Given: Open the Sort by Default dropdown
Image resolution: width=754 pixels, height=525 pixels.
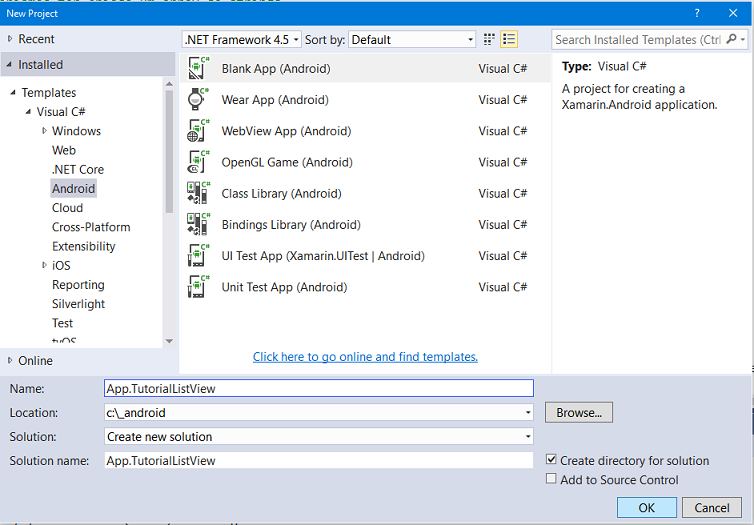Looking at the screenshot, I should pos(412,39).
